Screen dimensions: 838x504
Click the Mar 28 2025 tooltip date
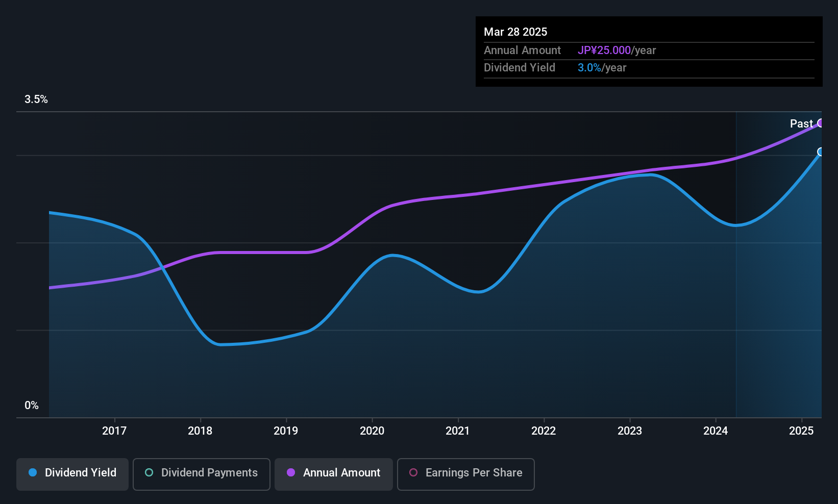(515, 32)
